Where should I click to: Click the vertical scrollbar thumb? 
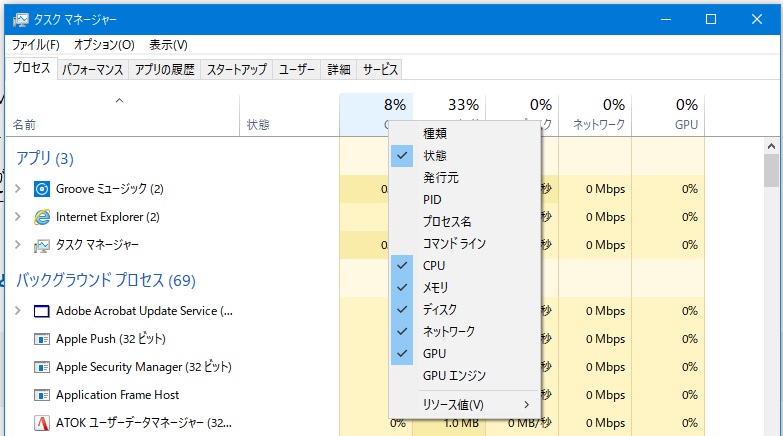pos(771,170)
